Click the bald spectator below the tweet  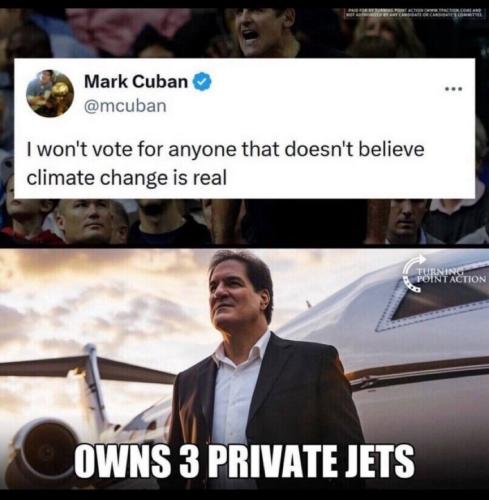coord(85,222)
